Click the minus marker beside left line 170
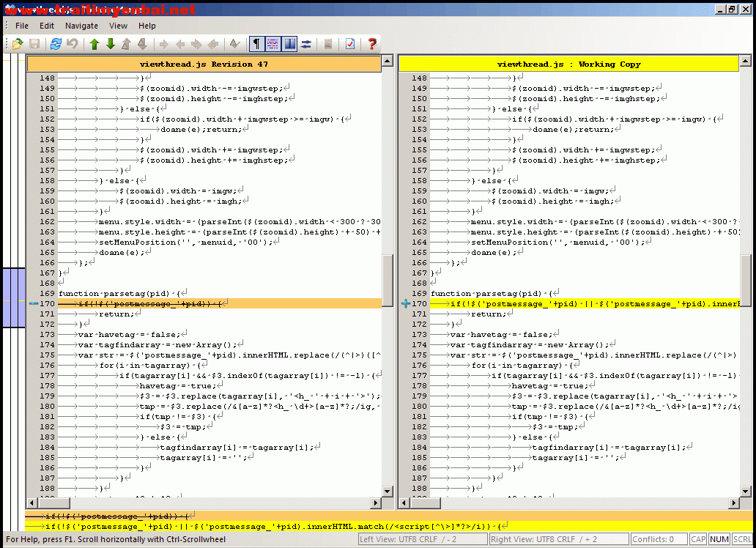This screenshot has height=548, width=756. click(x=33, y=303)
